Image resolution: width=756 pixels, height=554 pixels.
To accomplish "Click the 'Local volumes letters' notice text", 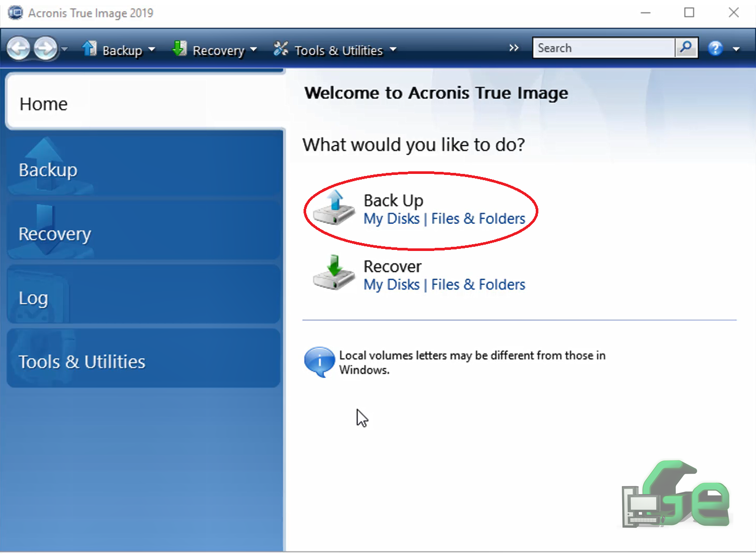I will pyautogui.click(x=472, y=362).
